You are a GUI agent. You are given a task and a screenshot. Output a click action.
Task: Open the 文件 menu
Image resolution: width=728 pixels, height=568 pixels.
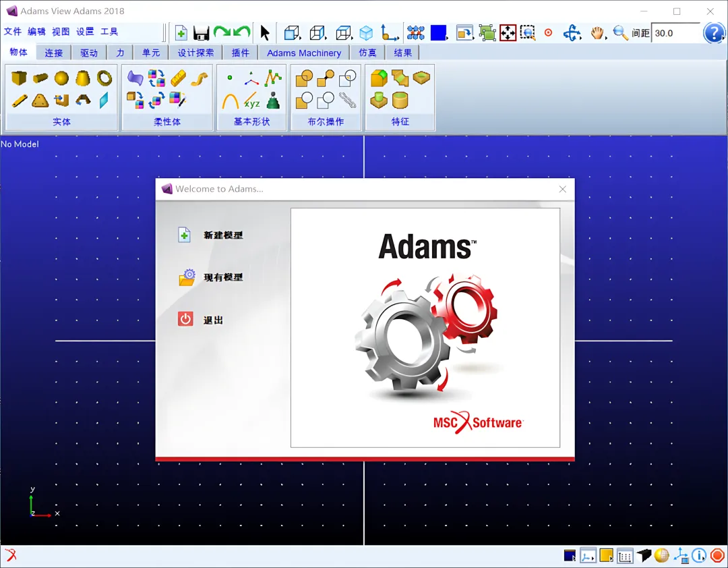(x=13, y=32)
